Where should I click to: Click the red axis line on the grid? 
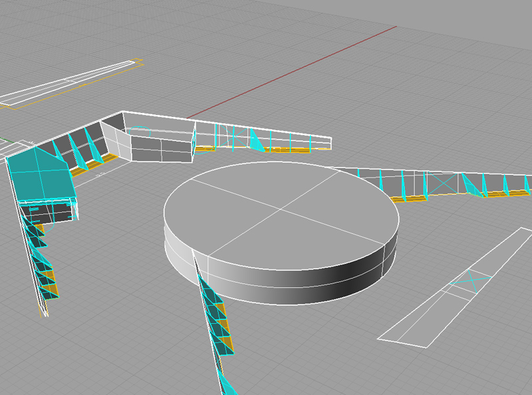point(292,72)
